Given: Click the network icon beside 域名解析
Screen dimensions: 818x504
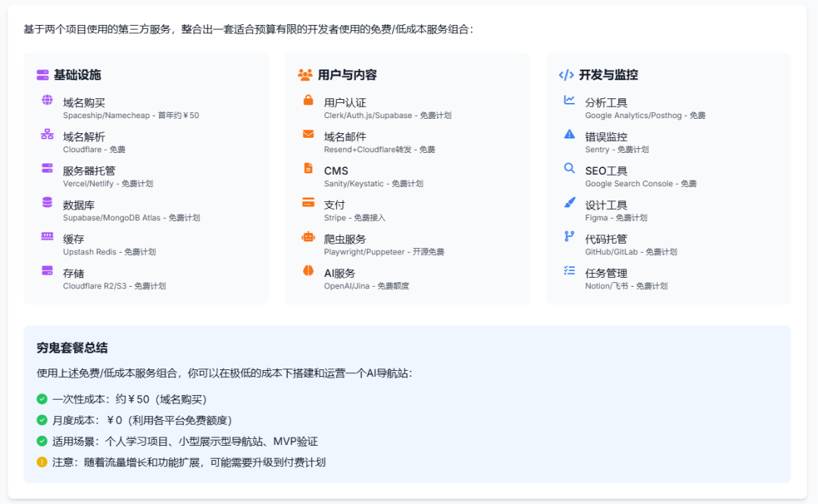Looking at the screenshot, I should point(47,134).
